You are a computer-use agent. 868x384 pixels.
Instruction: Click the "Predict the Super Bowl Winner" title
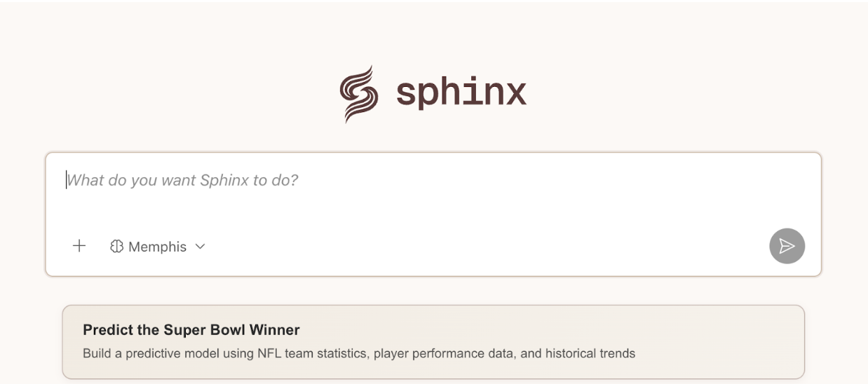tap(191, 330)
